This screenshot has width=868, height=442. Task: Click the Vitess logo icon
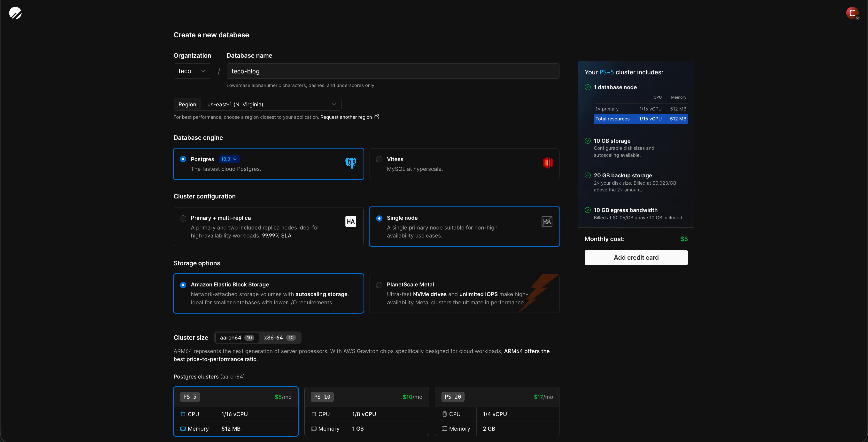click(548, 163)
